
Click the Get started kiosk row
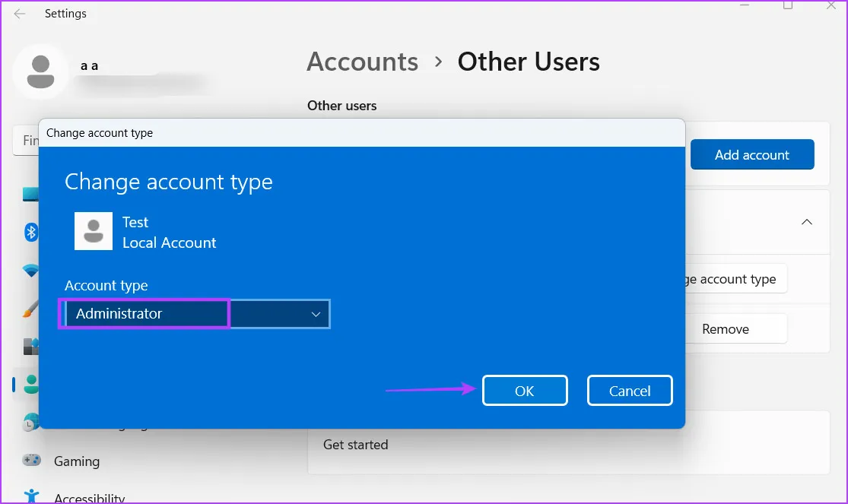pos(355,445)
